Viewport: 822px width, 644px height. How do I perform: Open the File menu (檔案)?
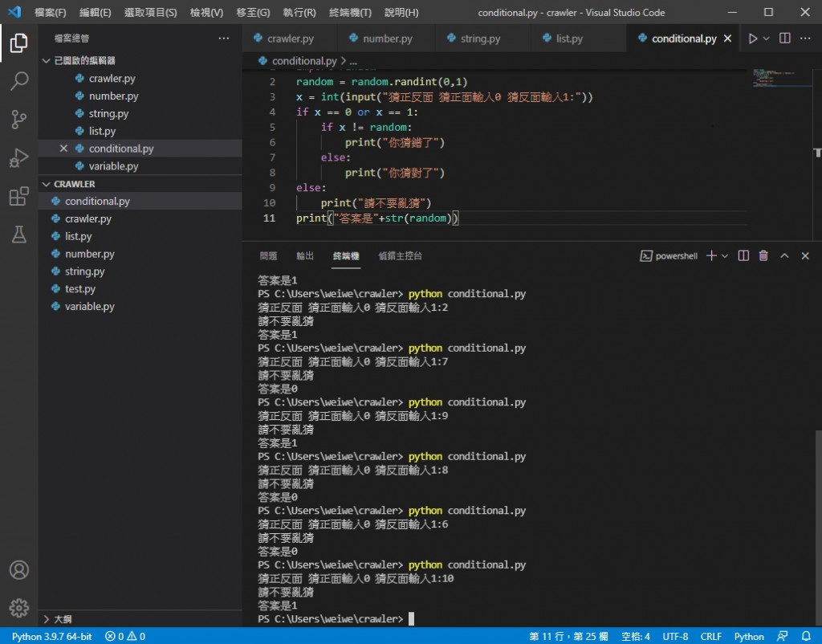click(x=51, y=12)
